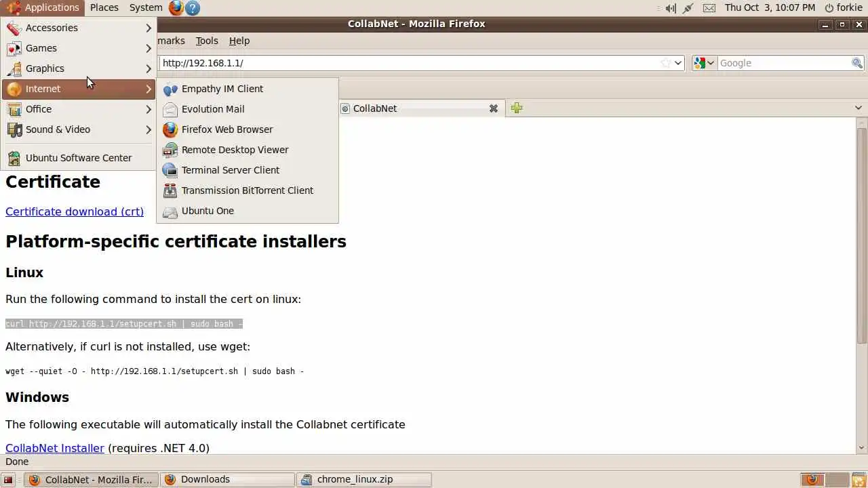The image size is (868, 488).
Task: Click the Ubuntu One cloud icon
Action: coord(170,211)
